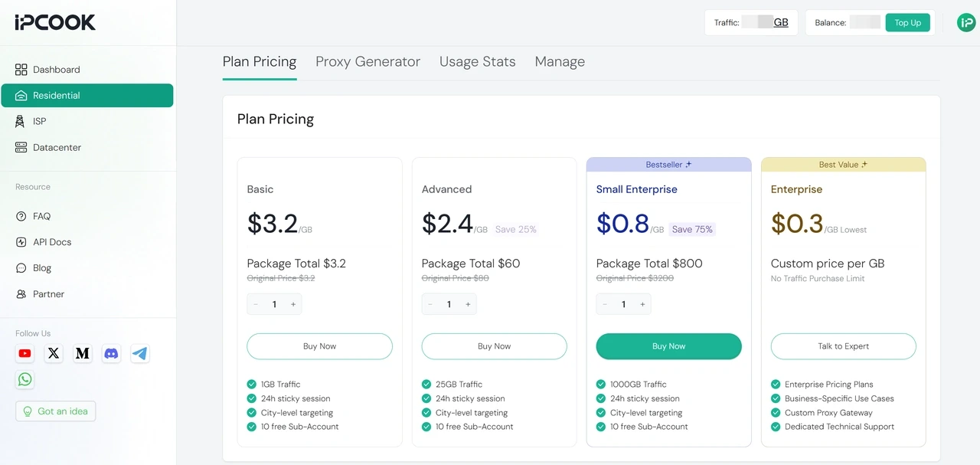Select Residential in the sidebar
This screenshot has height=465, width=980.
click(x=87, y=96)
